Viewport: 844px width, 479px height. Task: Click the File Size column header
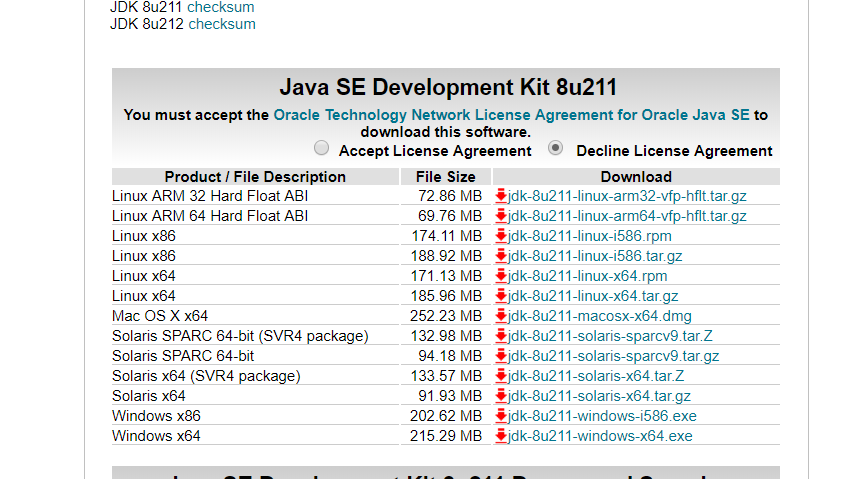coord(446,177)
